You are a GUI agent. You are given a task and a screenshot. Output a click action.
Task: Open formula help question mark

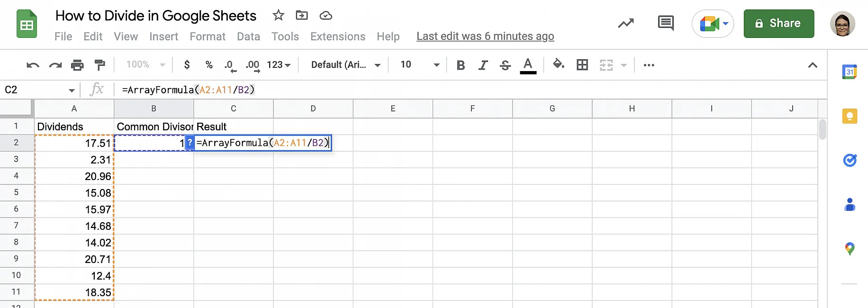[190, 142]
